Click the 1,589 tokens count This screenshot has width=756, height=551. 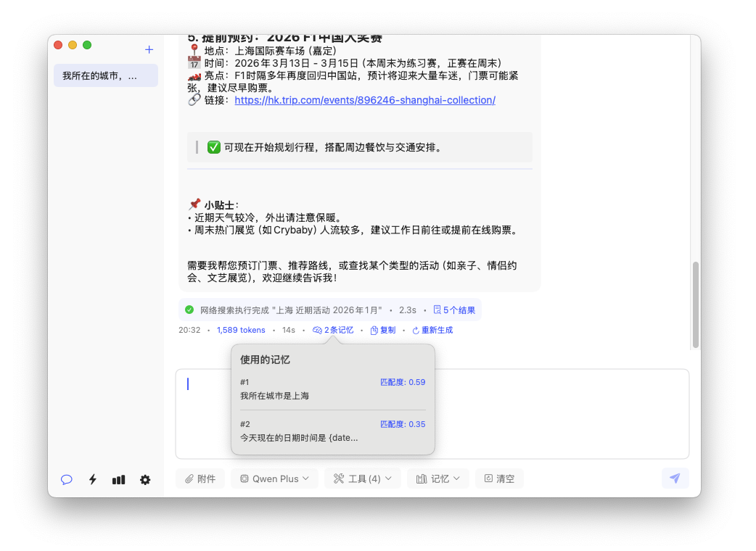pyautogui.click(x=241, y=330)
